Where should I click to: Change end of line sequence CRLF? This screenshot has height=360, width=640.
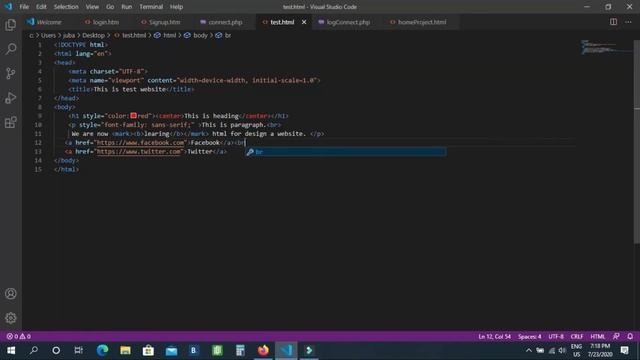(x=577, y=336)
